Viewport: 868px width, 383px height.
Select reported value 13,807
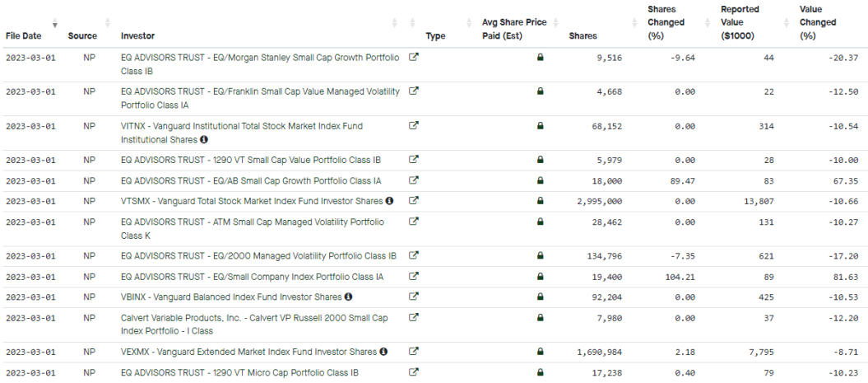click(759, 201)
